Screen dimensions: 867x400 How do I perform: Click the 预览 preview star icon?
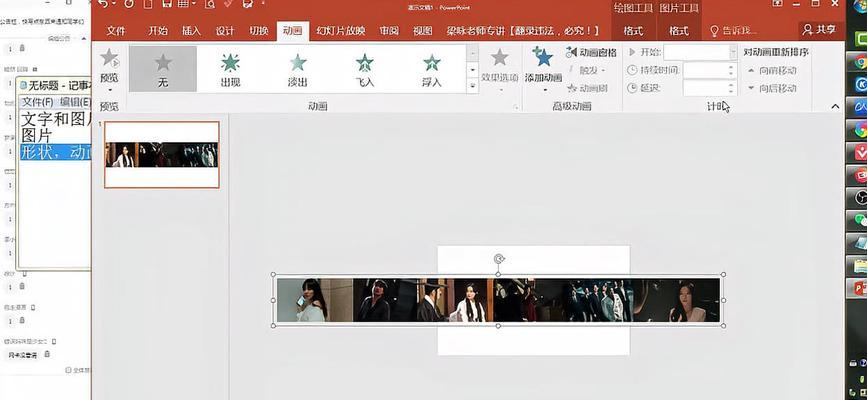pyautogui.click(x=109, y=58)
